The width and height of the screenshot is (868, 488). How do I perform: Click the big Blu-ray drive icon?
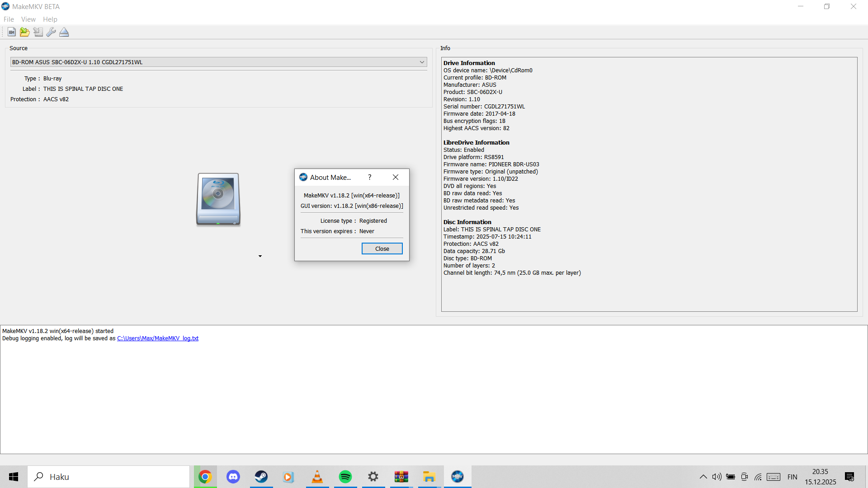click(218, 199)
